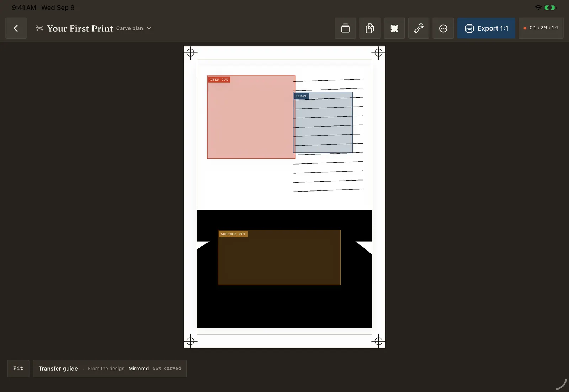Click the 55% carved progress text
Viewport: 569px width, 392px height.
167,369
